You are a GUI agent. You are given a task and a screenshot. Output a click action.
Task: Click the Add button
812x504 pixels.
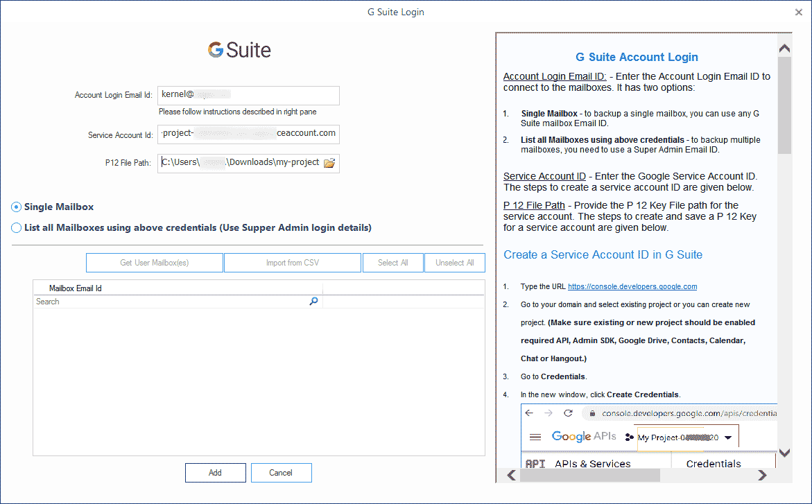tap(216, 472)
